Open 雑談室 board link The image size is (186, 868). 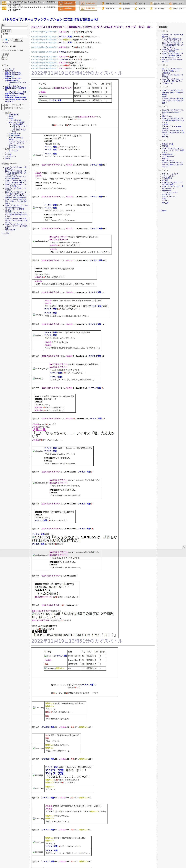tap(11, 117)
